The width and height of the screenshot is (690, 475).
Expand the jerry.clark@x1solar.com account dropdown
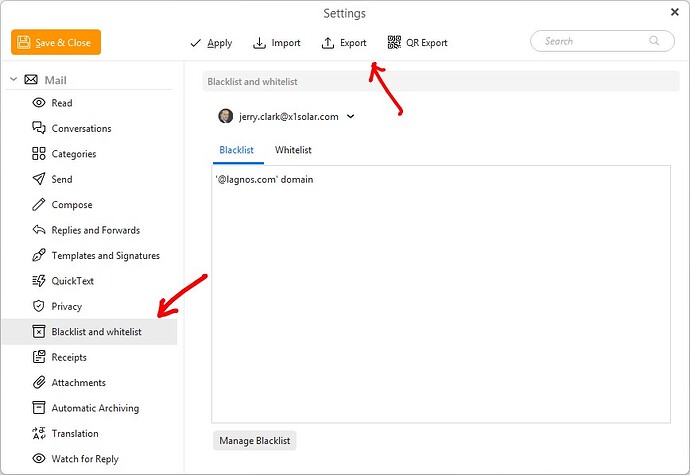(x=350, y=116)
